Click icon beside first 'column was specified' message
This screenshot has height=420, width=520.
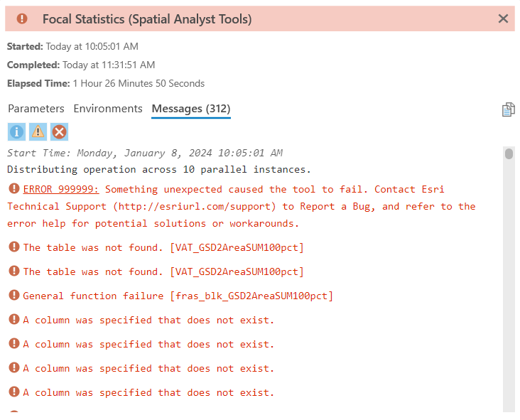pos(14,319)
